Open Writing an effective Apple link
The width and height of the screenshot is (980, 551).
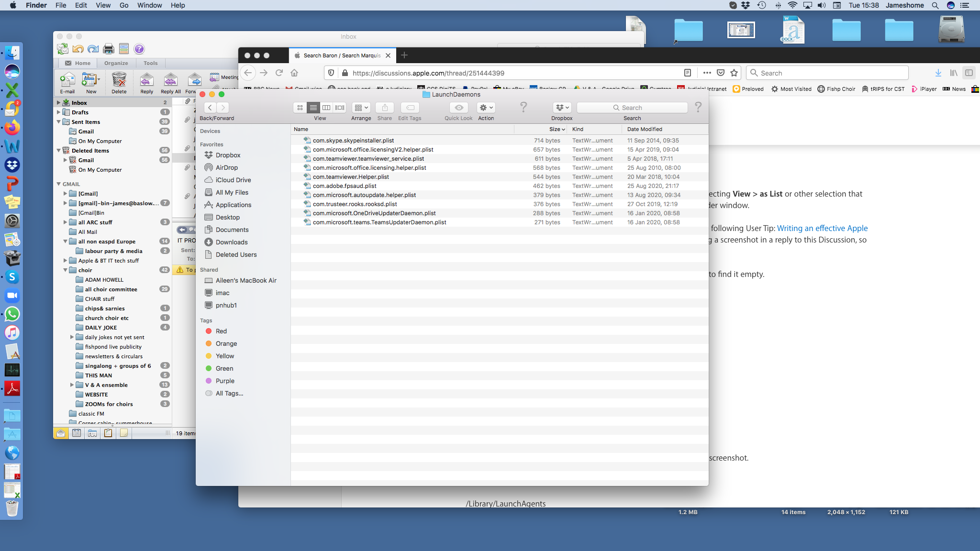point(822,228)
